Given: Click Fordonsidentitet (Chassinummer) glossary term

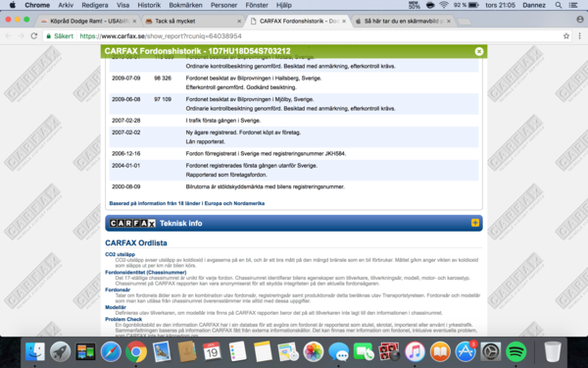Looking at the screenshot, I should (x=145, y=272).
